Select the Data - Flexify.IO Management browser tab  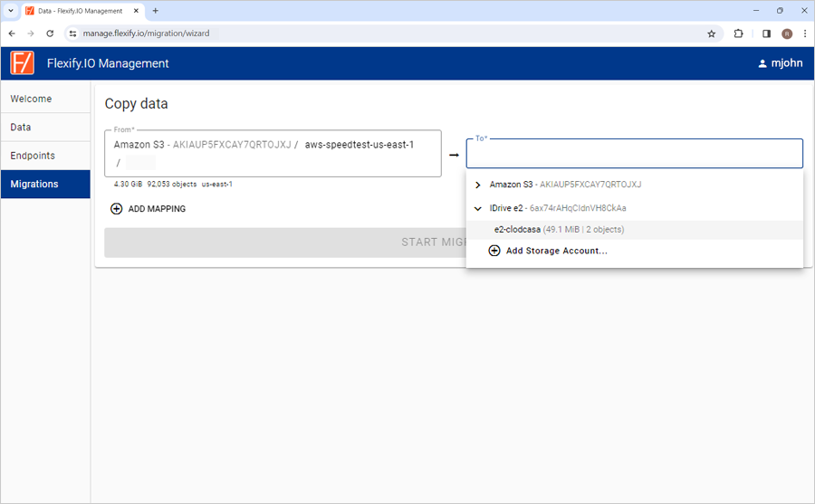81,11
